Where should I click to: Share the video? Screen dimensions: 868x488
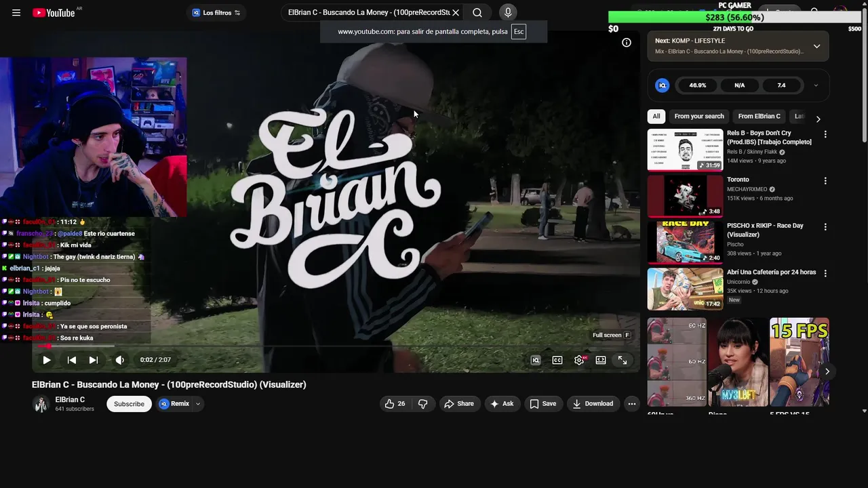[459, 404]
